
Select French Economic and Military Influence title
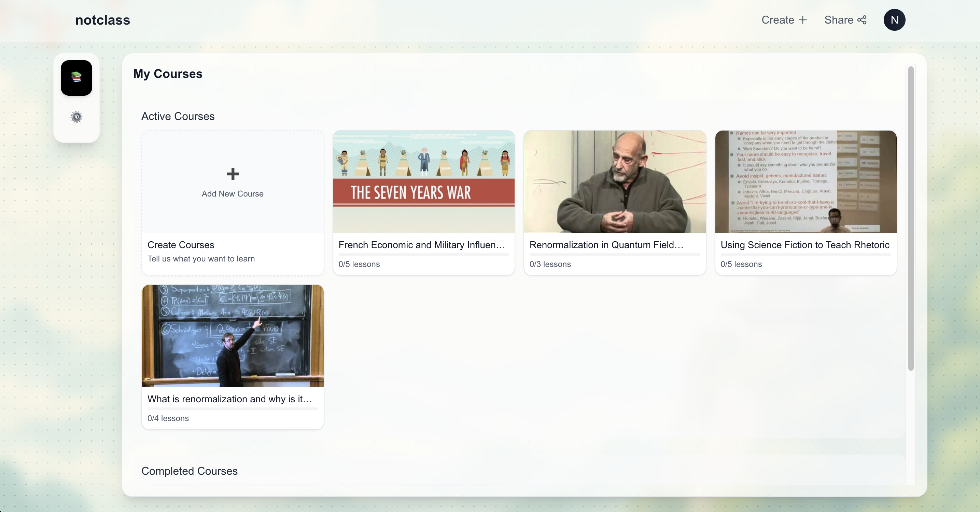421,245
